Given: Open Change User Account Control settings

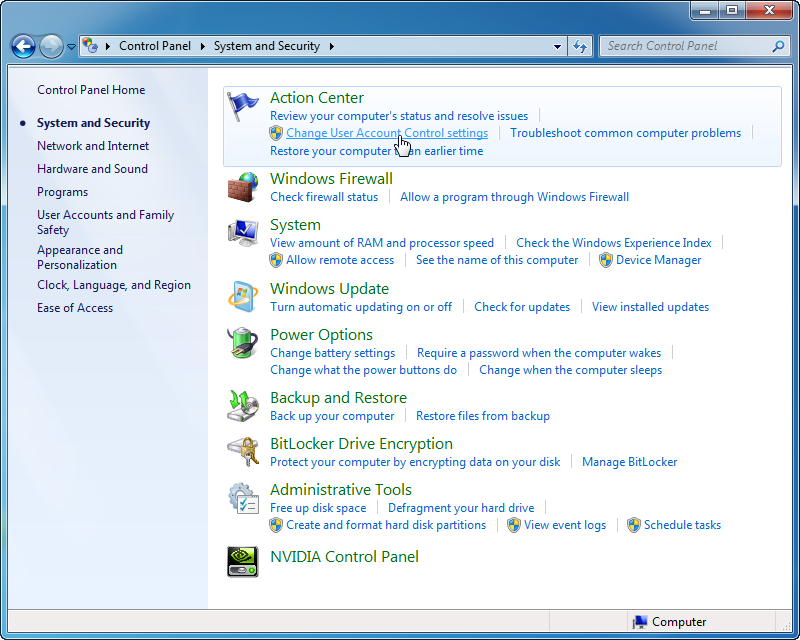Looking at the screenshot, I should click(387, 133).
